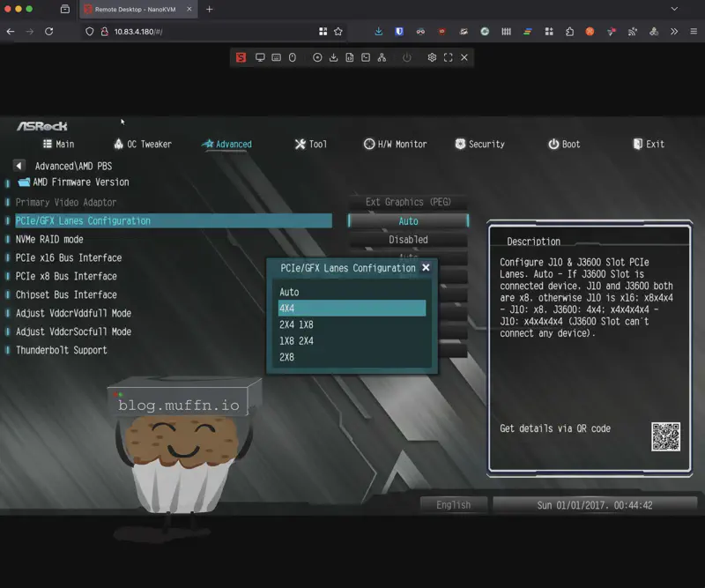Close the PCIe/GFX Lanes Configuration popup
Viewport: 705px width, 588px height.
(426, 267)
